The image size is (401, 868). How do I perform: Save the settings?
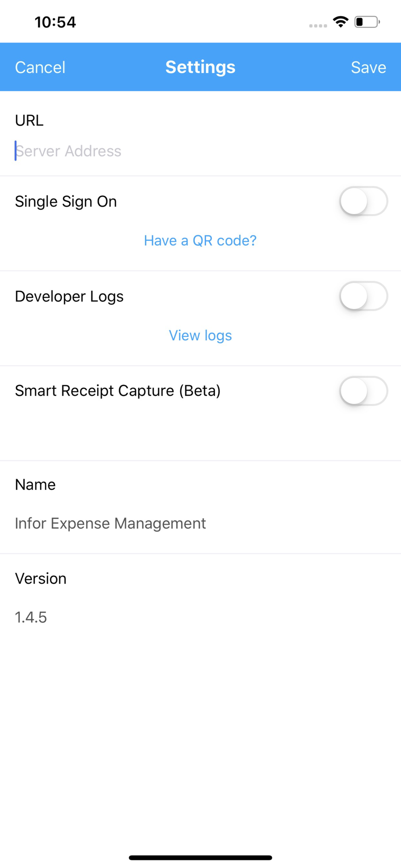[x=368, y=67]
